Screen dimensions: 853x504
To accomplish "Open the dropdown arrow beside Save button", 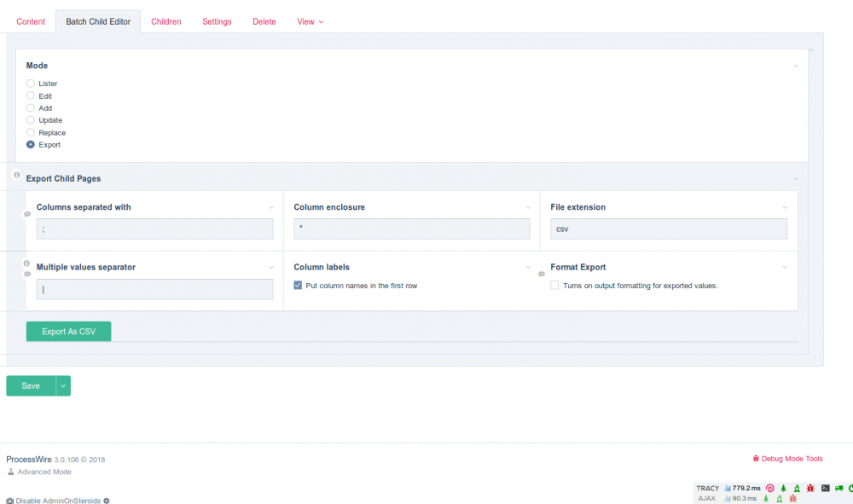I will [63, 385].
